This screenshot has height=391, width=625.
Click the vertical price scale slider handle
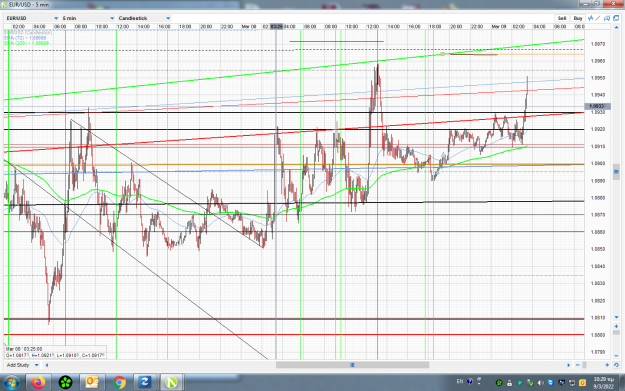[616, 172]
